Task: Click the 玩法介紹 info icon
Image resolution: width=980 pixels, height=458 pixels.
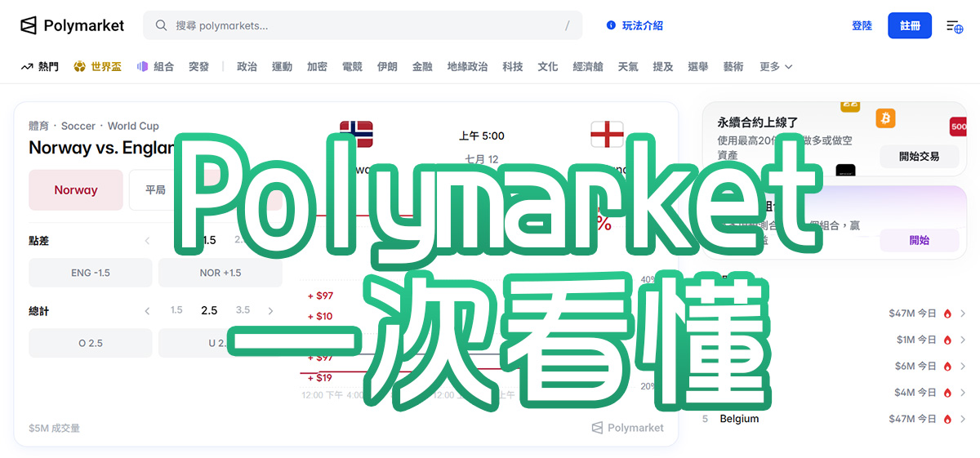Action: [x=611, y=25]
